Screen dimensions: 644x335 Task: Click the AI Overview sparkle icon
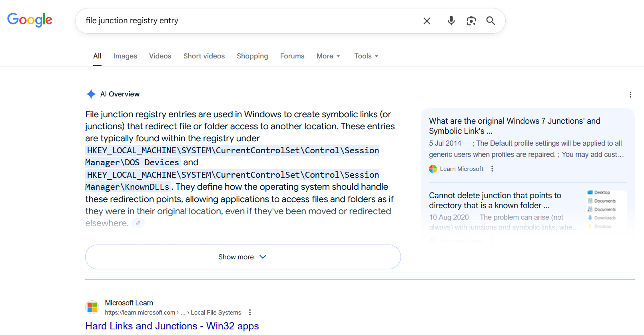(x=91, y=94)
